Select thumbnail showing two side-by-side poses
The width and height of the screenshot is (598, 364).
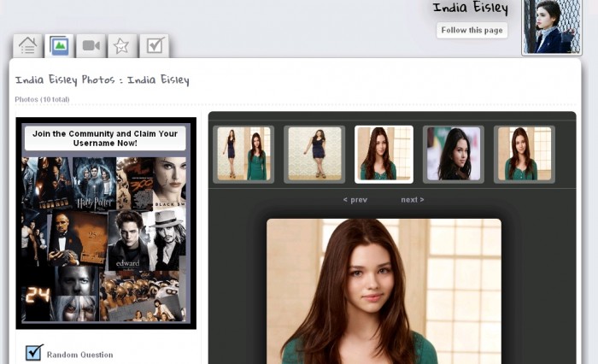(x=243, y=155)
